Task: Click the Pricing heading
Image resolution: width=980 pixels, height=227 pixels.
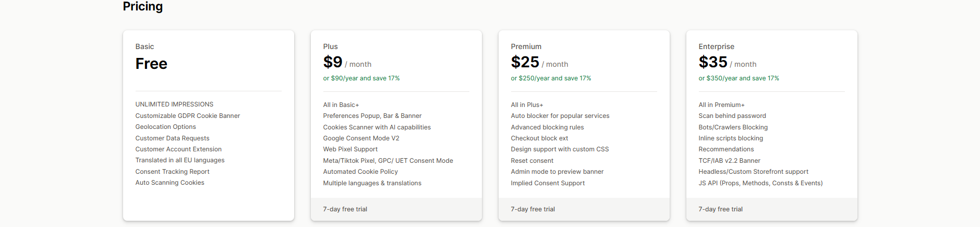Action: pyautogui.click(x=142, y=6)
